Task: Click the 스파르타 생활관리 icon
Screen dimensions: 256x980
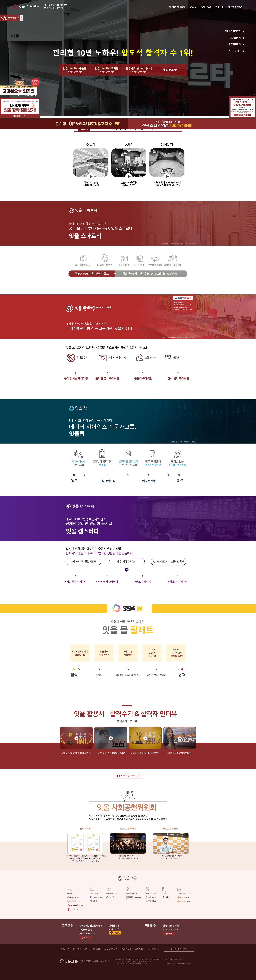Action: tap(104, 258)
